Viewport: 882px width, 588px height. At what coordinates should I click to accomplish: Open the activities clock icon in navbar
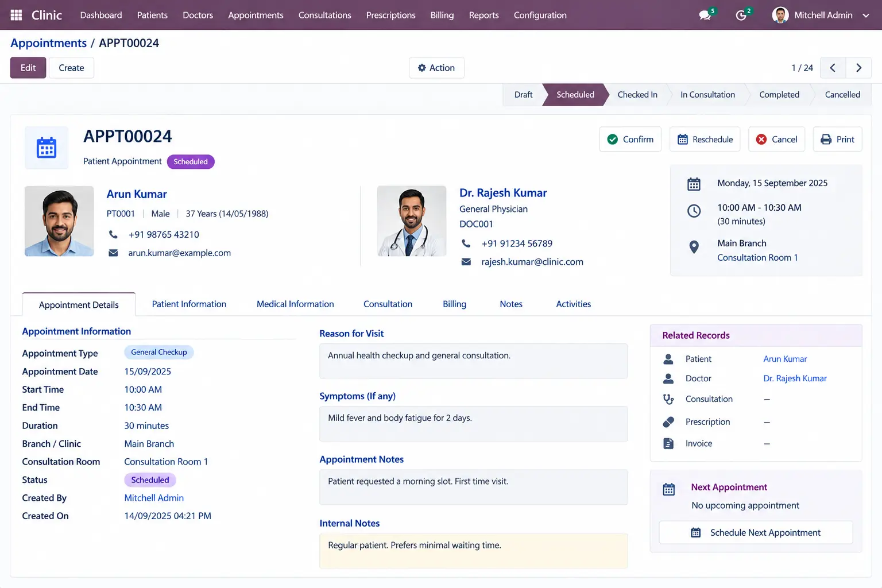click(741, 16)
